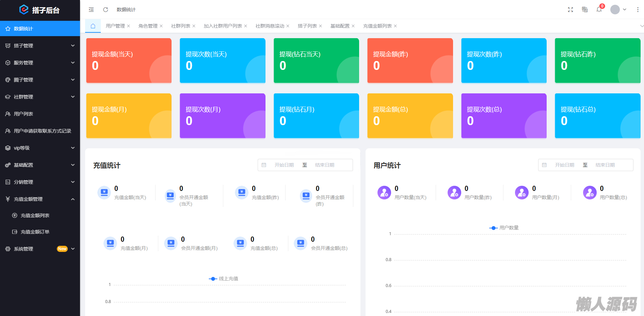The image size is (644, 316).
Task: Switch to the 社群列表 tab
Action: coord(180,26)
